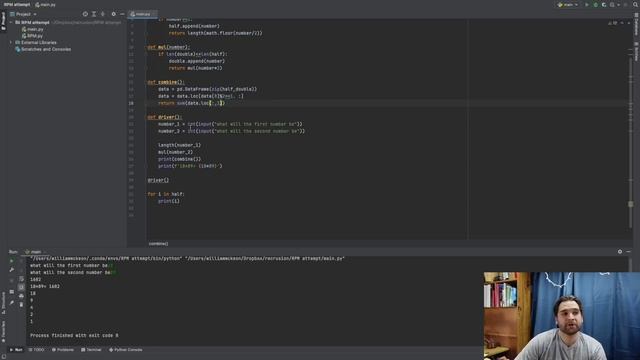Open Problems tool window
This screenshot has width=640, height=360.
[62, 350]
